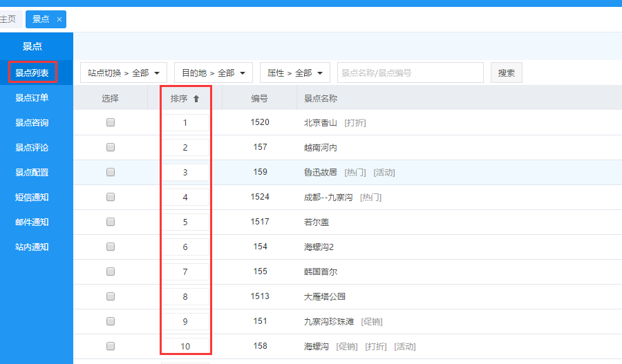Tick the checkbox next to 越南河内
Viewport: 622px width, 364px height.
(x=111, y=148)
